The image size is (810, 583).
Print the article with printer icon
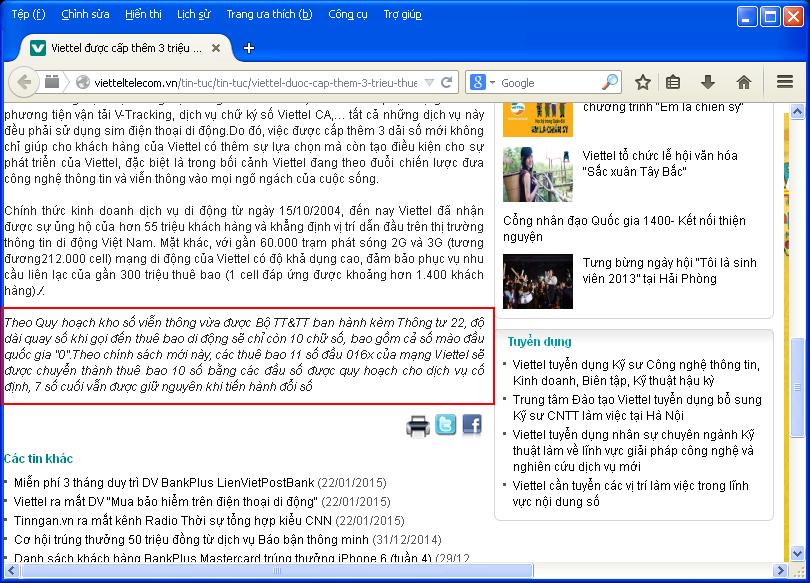tap(417, 426)
